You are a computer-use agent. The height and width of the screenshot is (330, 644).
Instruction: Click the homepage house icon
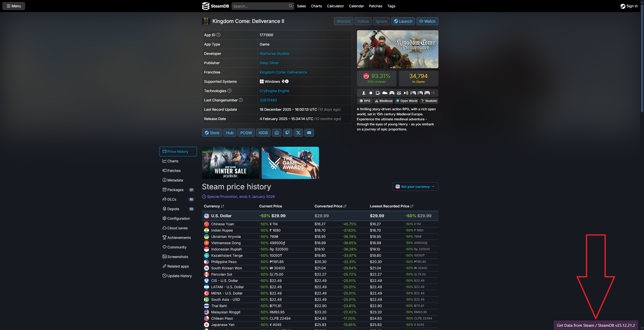click(x=276, y=133)
